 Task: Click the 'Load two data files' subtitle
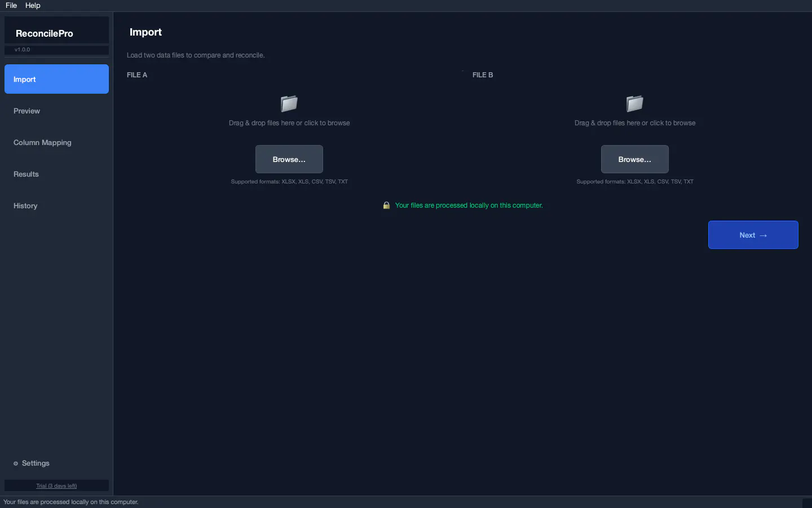[x=196, y=55]
